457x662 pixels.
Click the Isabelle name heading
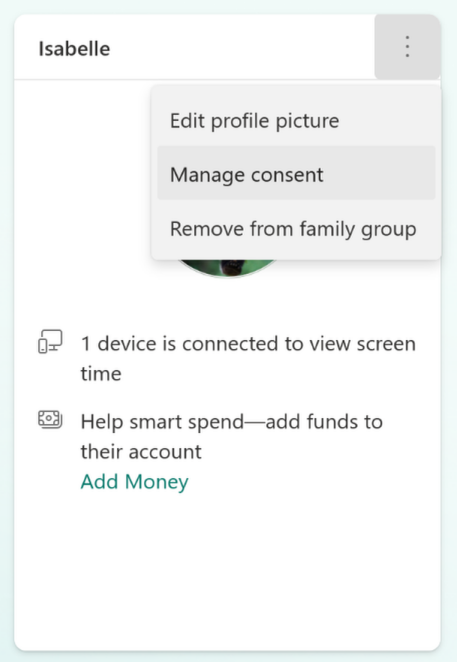(x=74, y=49)
